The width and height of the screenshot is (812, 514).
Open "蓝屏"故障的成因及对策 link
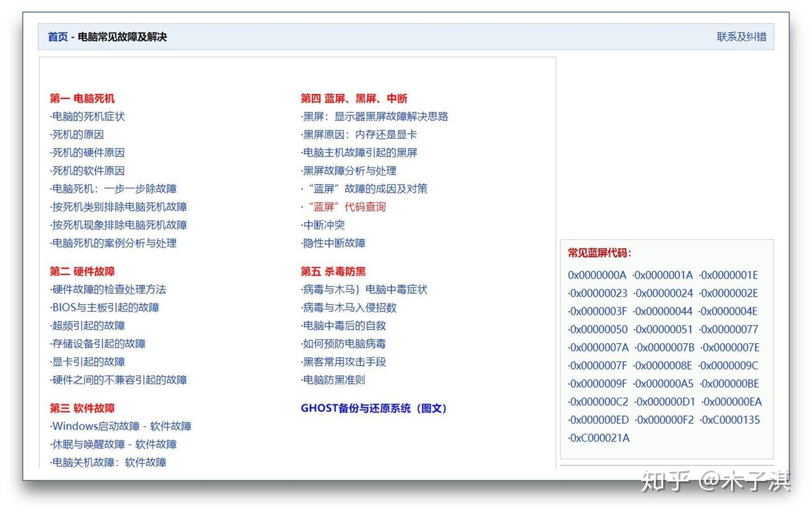pos(368,188)
